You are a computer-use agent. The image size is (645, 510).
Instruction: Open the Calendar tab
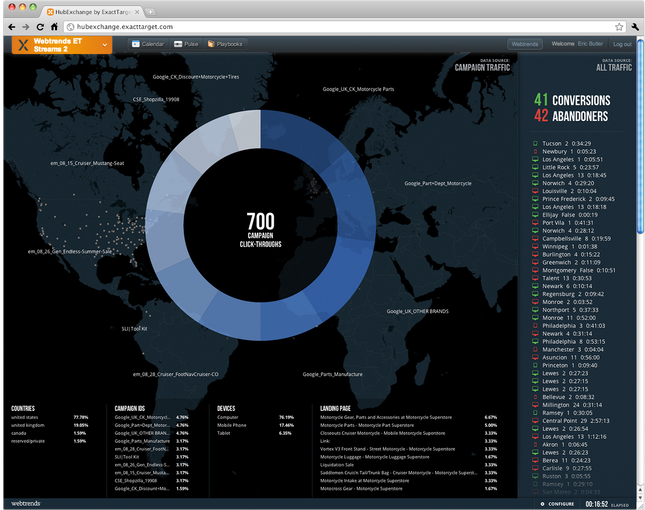[x=146, y=44]
